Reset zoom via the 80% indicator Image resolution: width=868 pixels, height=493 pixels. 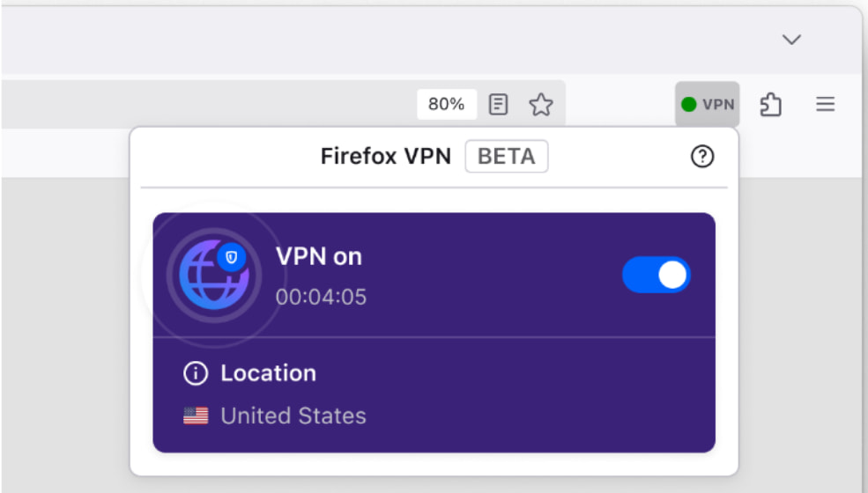coord(446,105)
